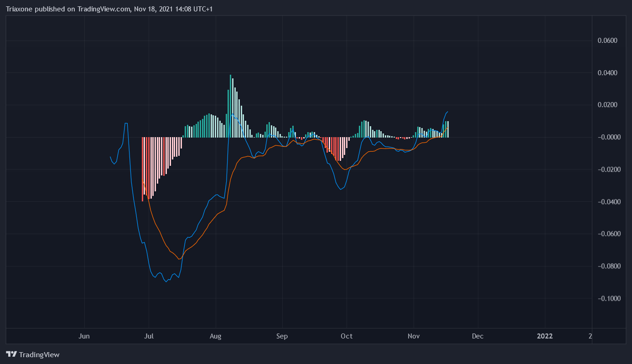The height and width of the screenshot is (364, 632).
Task: Click the 0.0200 price axis label
Action: [x=607, y=105]
